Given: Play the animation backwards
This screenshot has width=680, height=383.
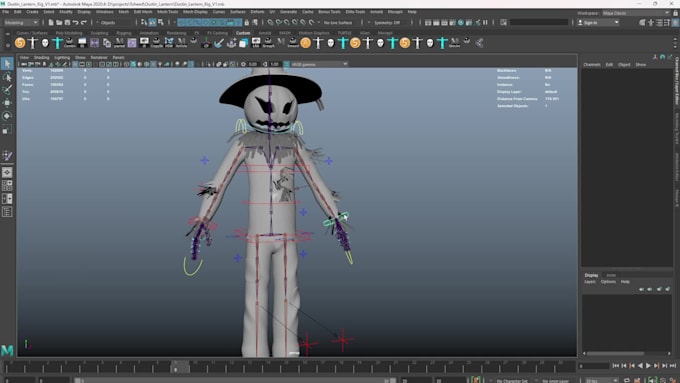Looking at the screenshot, I should [640, 366].
